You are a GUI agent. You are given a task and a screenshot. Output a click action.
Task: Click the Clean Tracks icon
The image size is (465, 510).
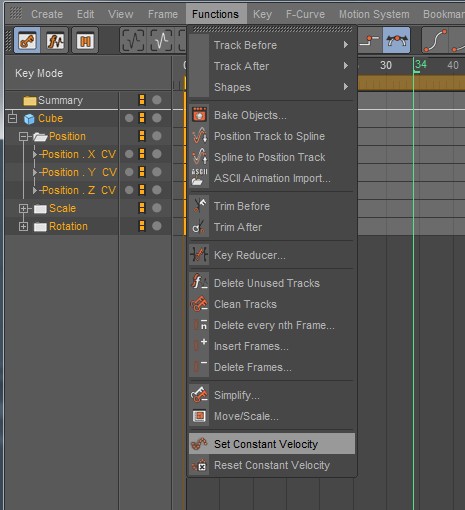pyautogui.click(x=199, y=304)
